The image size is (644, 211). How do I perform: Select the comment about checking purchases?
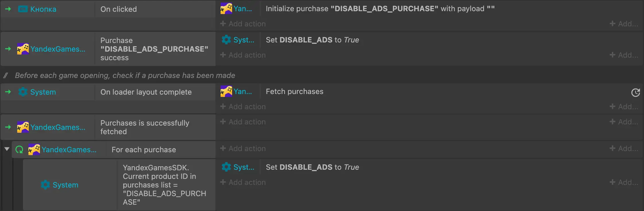pos(125,75)
